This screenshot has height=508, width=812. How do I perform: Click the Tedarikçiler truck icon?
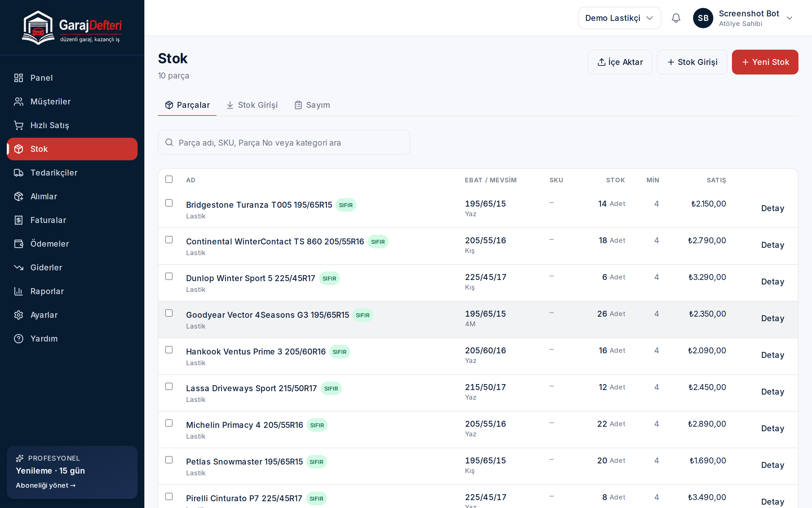pos(18,173)
